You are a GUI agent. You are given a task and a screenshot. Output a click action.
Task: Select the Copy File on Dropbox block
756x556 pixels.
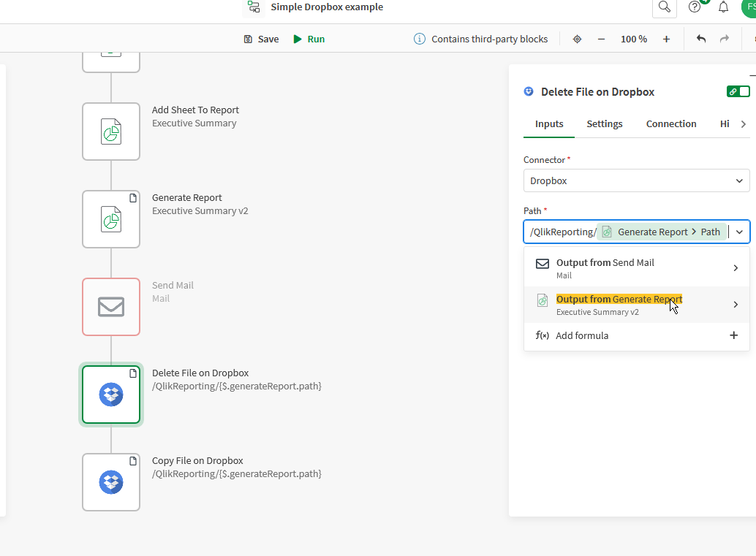111,482
